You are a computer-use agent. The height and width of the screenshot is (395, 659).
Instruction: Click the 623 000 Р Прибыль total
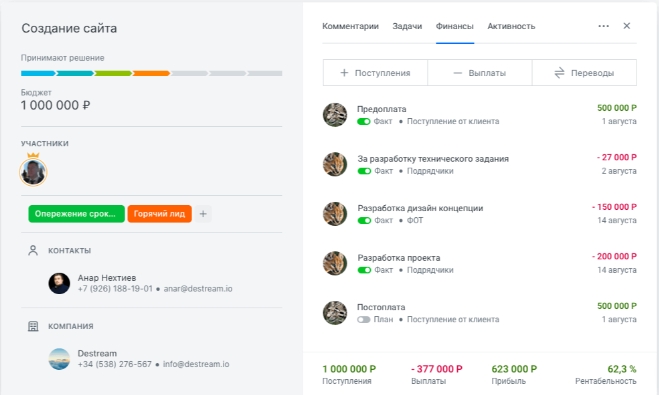pyautogui.click(x=514, y=369)
